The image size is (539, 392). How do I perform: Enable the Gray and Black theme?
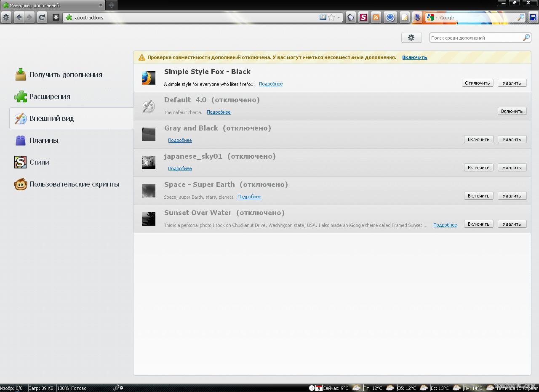pos(478,139)
